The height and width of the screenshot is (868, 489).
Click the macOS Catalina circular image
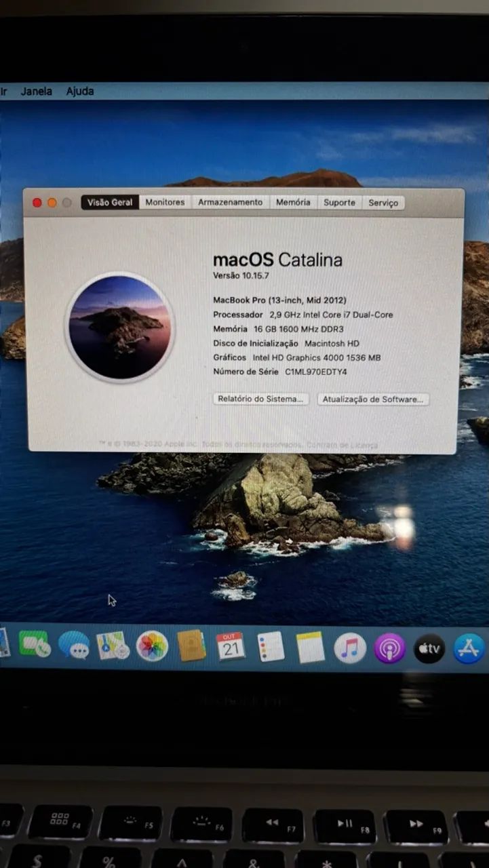point(119,327)
